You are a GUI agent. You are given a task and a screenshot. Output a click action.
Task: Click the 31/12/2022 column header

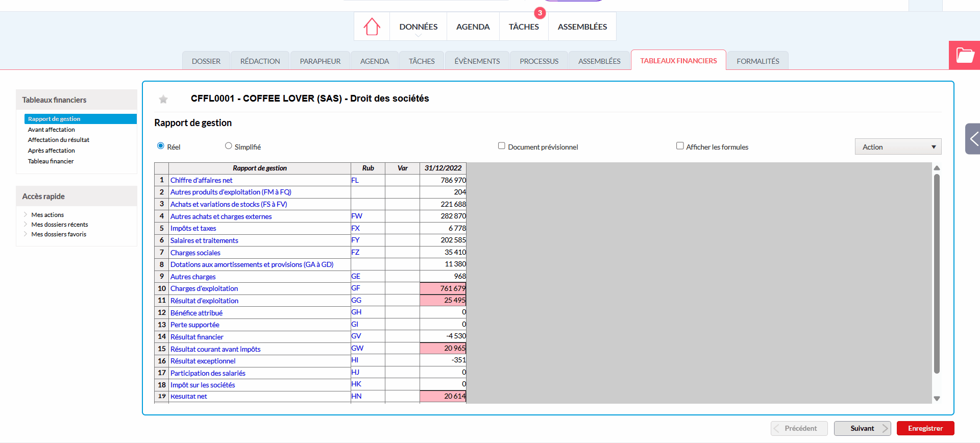click(x=443, y=168)
